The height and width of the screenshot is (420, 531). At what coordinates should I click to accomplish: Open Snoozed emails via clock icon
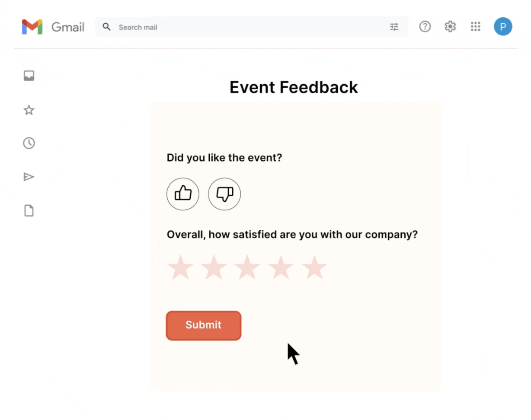[29, 143]
